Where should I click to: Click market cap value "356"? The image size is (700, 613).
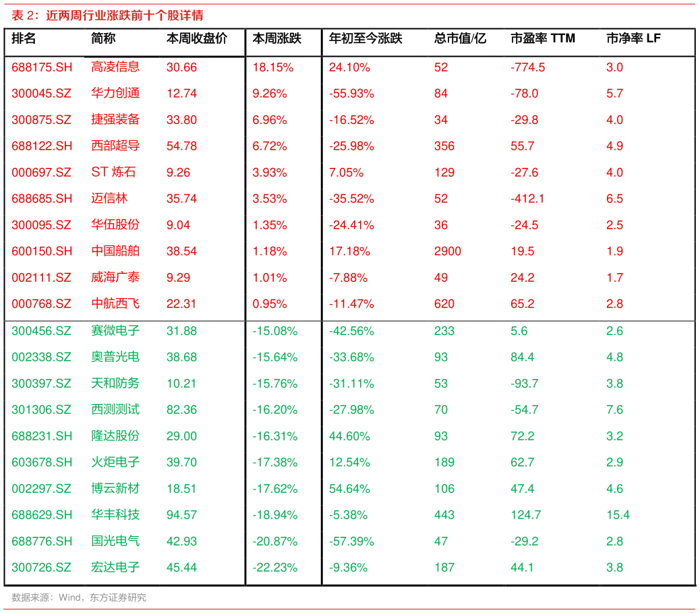444,146
